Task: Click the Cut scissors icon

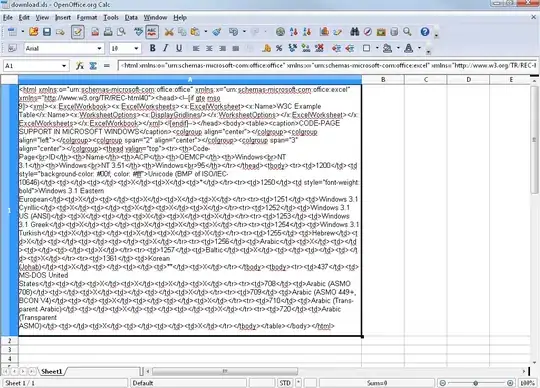Action: [169, 32]
